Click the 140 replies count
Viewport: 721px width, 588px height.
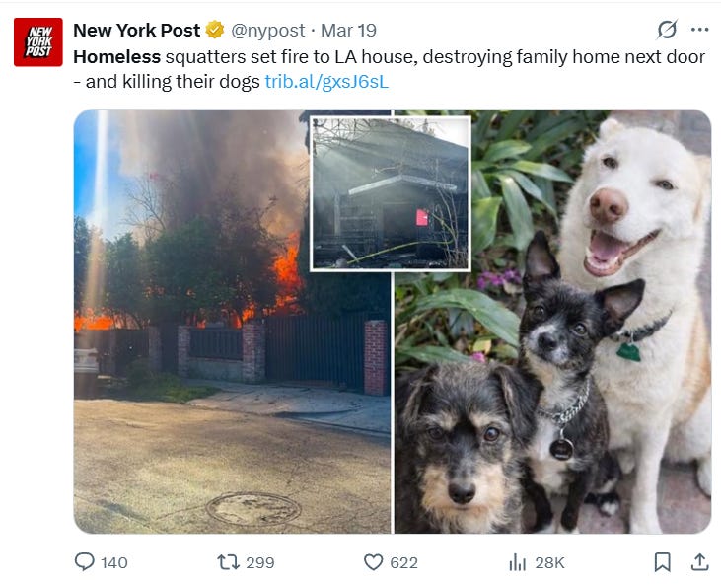click(x=114, y=562)
